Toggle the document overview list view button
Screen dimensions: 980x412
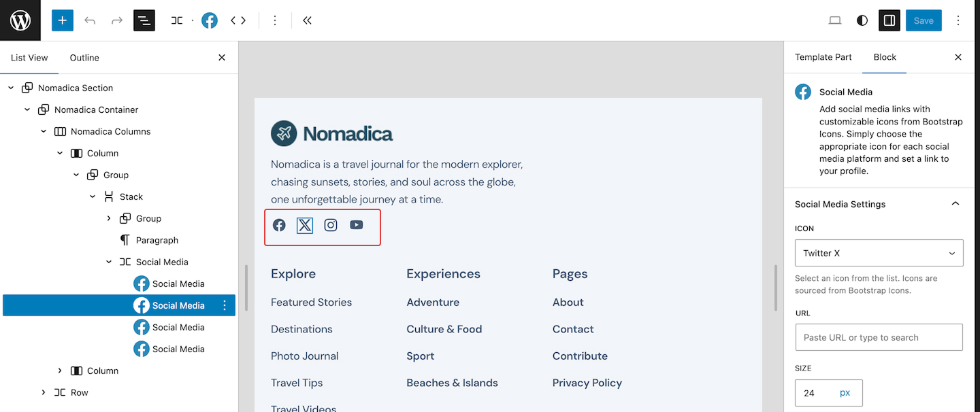[x=144, y=20]
